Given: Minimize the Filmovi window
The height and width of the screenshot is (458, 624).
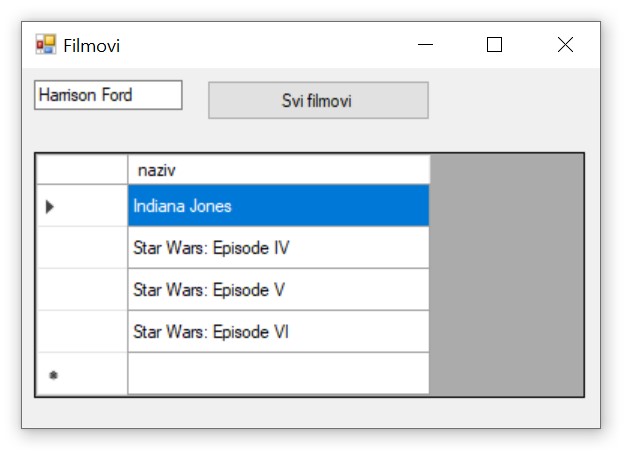Looking at the screenshot, I should [x=426, y=45].
